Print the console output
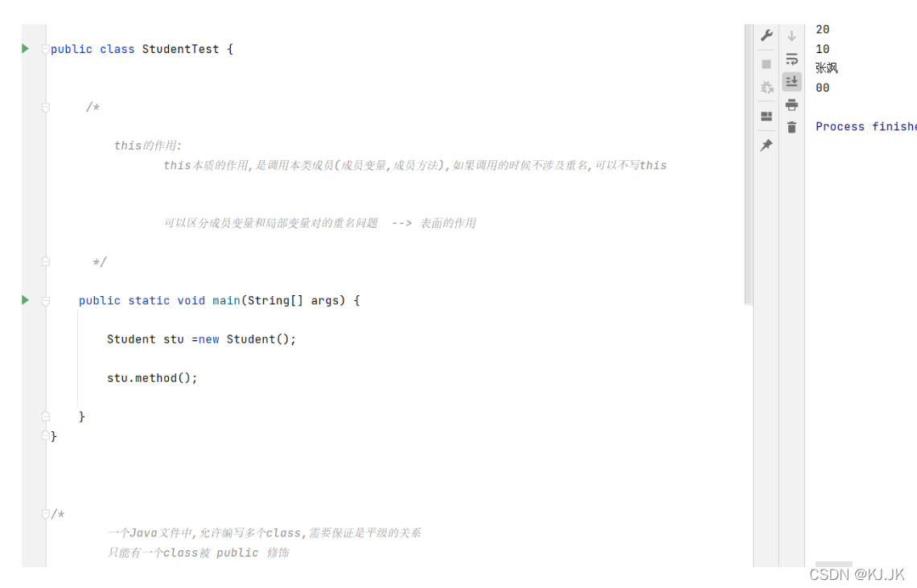 pyautogui.click(x=792, y=105)
